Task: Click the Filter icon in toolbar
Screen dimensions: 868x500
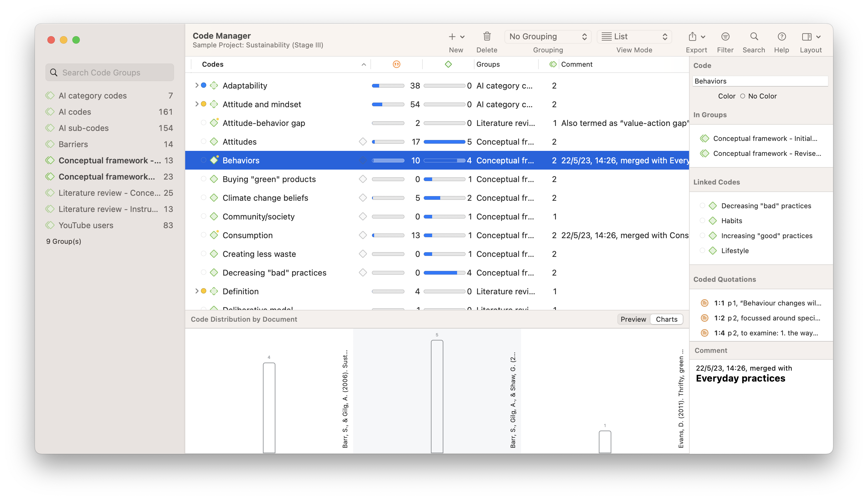Action: tap(725, 36)
